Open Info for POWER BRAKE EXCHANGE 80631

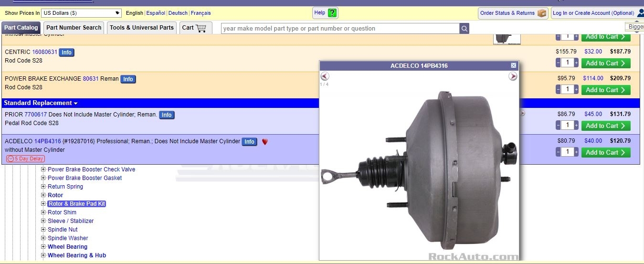tap(128, 79)
